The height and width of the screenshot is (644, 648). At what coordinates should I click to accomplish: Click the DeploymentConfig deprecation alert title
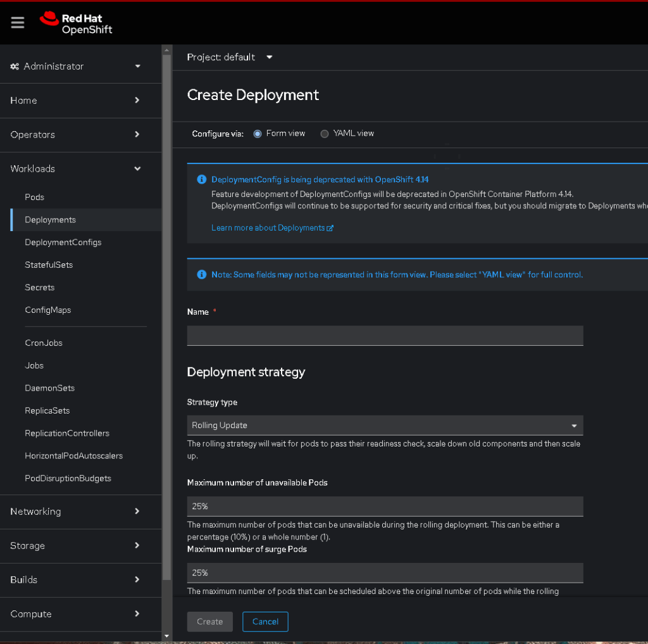320,179
